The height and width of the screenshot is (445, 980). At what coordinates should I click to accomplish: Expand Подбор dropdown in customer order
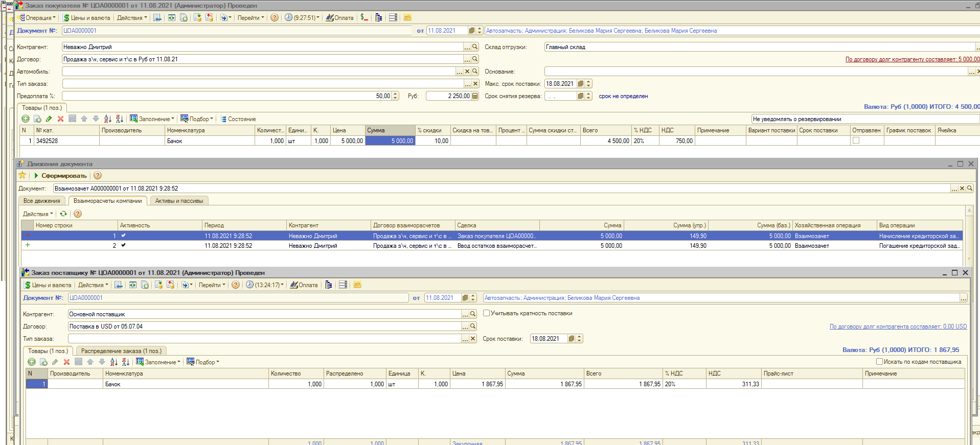pyautogui.click(x=197, y=119)
